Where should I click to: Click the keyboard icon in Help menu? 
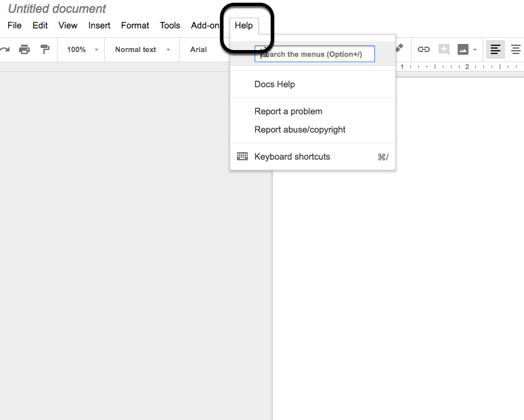click(242, 156)
